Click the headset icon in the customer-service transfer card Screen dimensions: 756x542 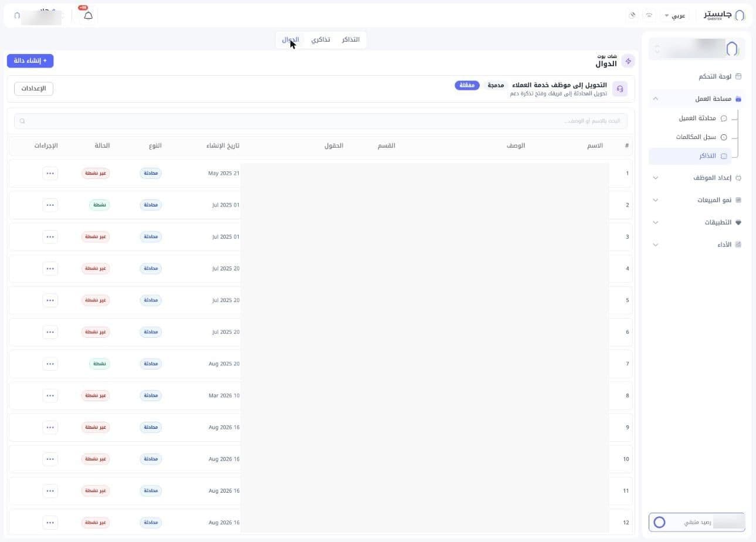tap(620, 89)
